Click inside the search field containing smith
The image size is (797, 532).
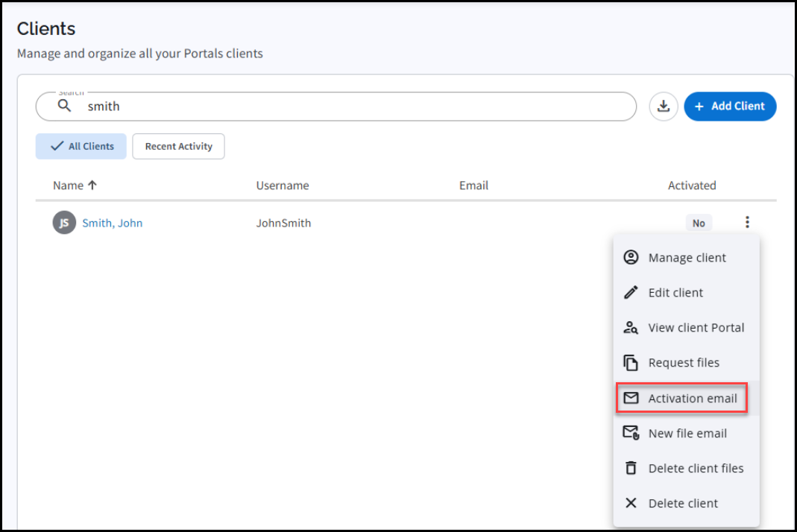[358, 107]
